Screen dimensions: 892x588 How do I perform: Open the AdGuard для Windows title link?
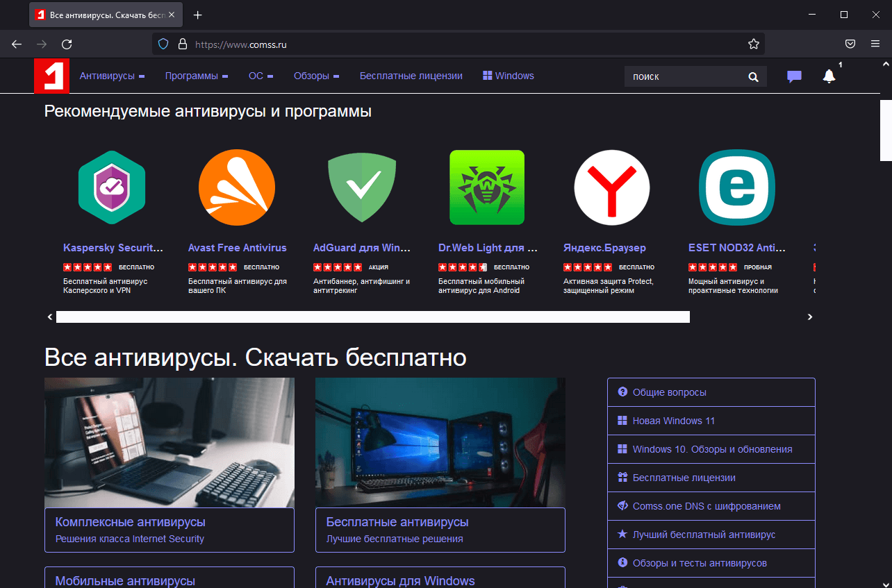click(362, 248)
